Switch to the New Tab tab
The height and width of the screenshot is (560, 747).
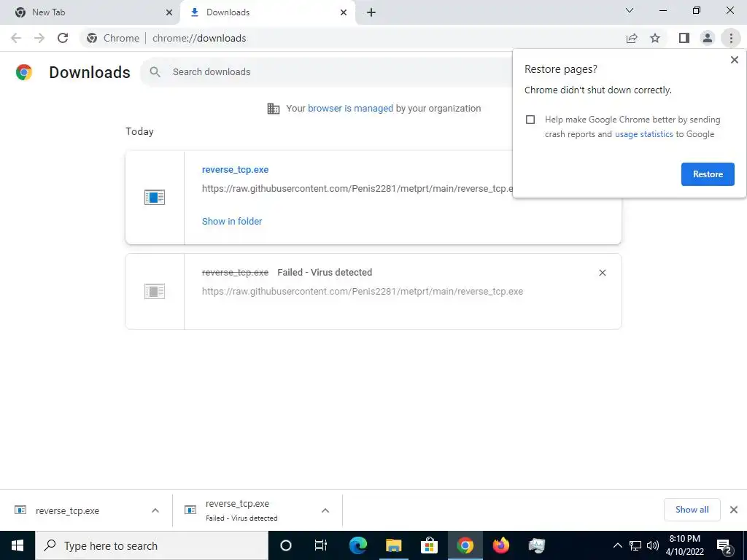[90, 12]
